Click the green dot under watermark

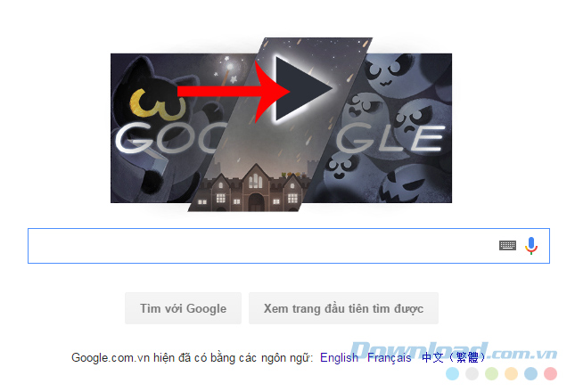point(491,373)
